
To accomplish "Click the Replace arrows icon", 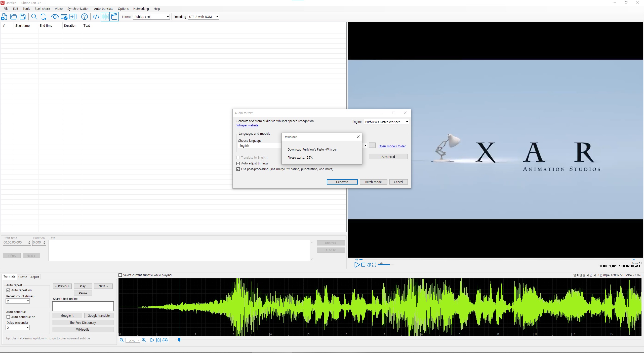I will [43, 17].
